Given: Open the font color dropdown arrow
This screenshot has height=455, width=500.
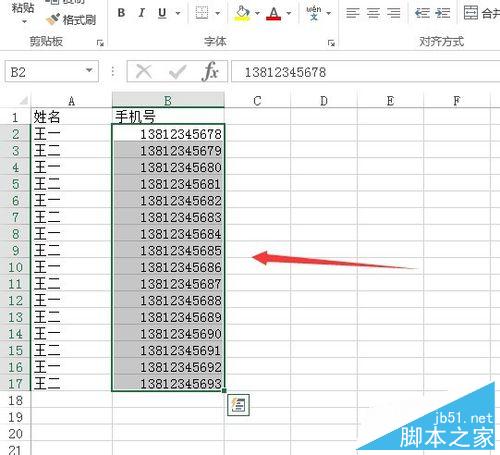Looking at the screenshot, I should tap(289, 13).
